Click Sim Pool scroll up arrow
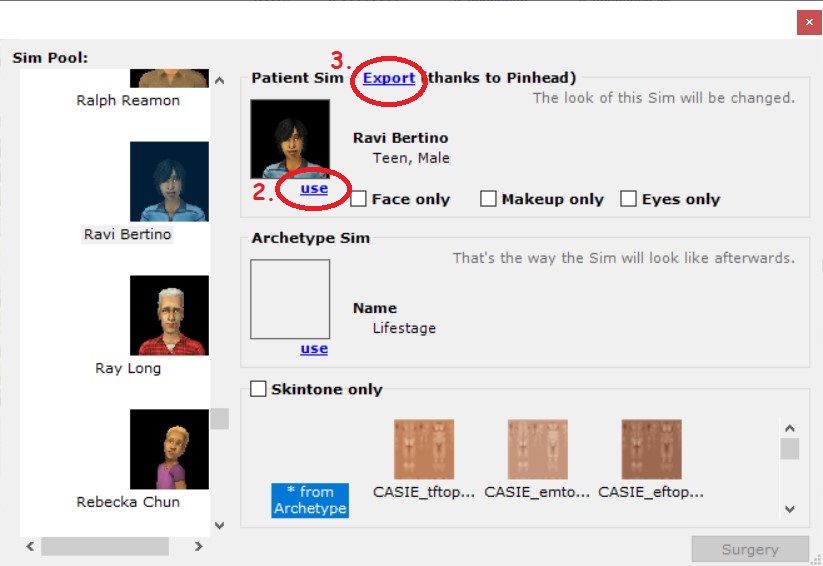Viewport: 823px width, 566px height. tap(219, 80)
